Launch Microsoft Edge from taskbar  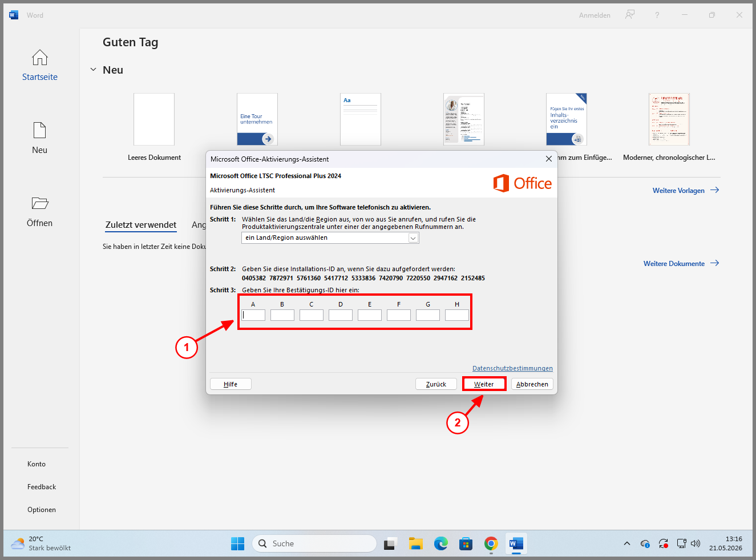[441, 543]
